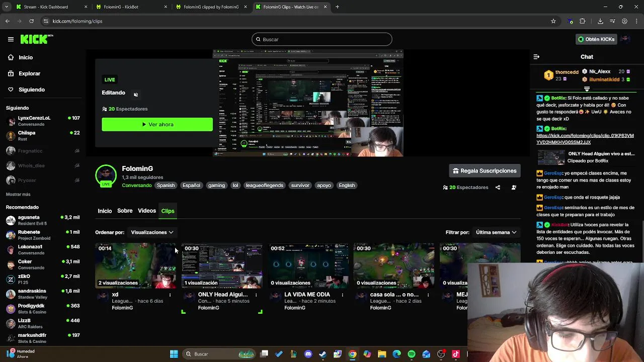Open options for clip 'ONLY Head Algui...'
644x362 pixels.
point(256,295)
